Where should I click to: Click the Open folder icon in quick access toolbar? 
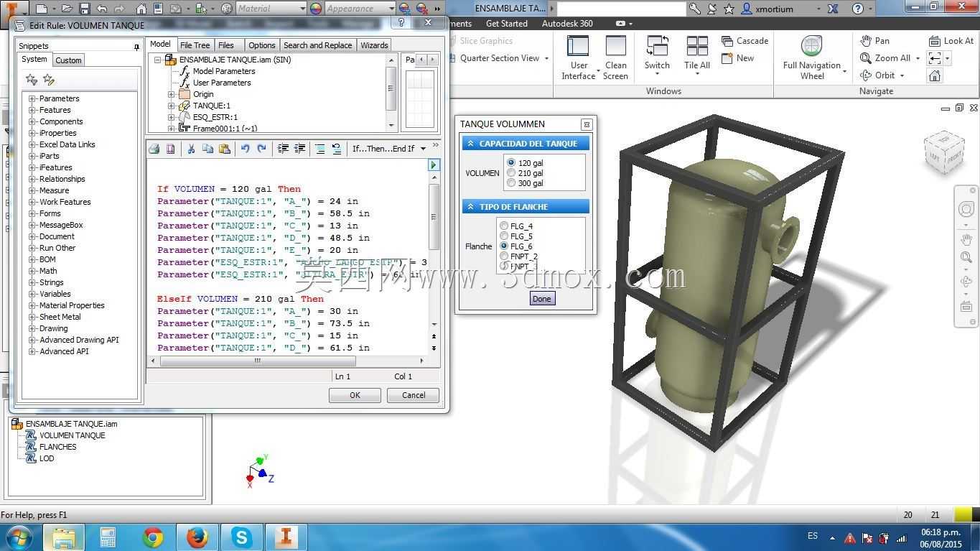[67, 9]
